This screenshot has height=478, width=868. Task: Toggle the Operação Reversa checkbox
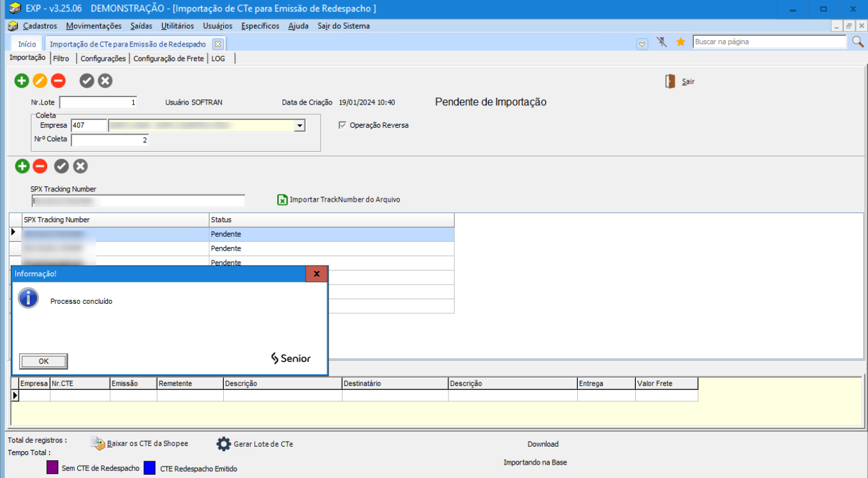pos(342,125)
